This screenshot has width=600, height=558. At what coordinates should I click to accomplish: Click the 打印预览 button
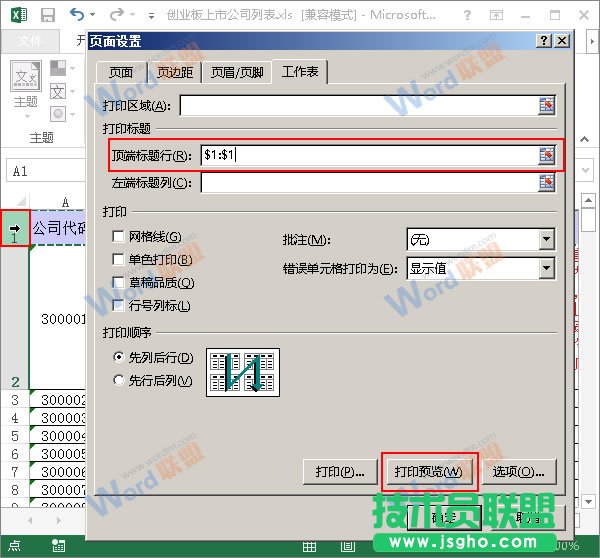coord(428,471)
